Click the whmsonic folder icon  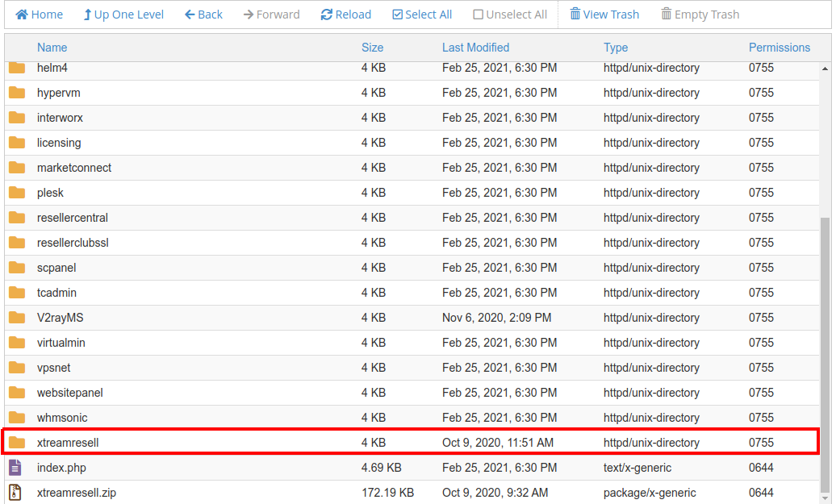17,417
